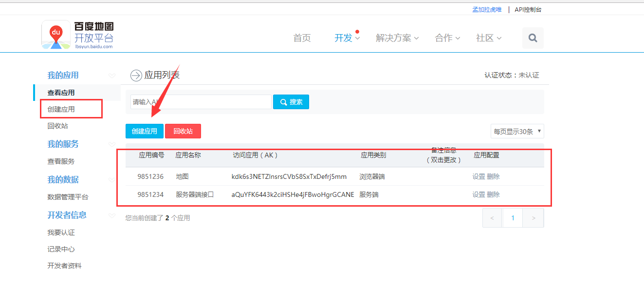Click the red 回收站 button
Screen dimensions: 644x290
pos(183,131)
